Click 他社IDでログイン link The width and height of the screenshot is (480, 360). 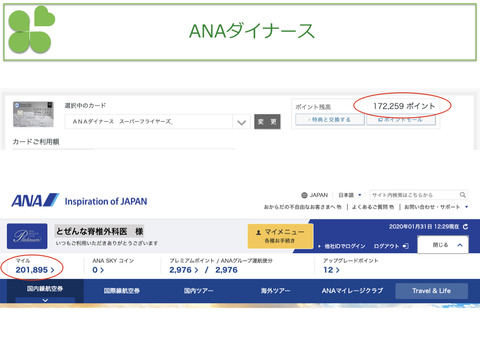click(342, 246)
